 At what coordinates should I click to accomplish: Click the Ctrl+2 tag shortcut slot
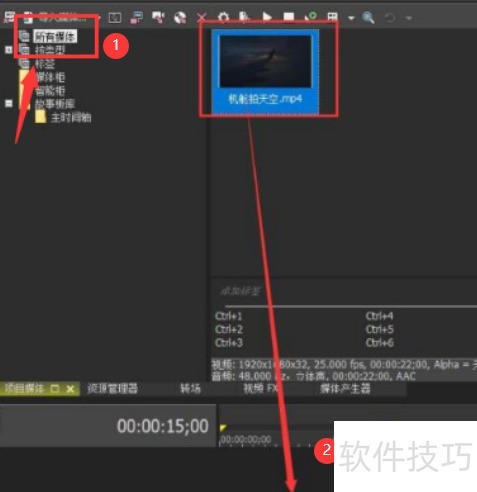pos(229,329)
